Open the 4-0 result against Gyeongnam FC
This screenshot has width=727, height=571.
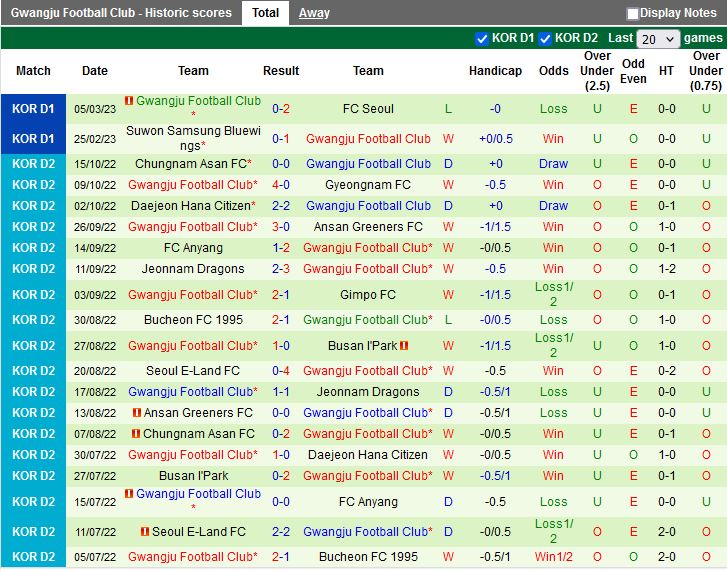(x=281, y=184)
